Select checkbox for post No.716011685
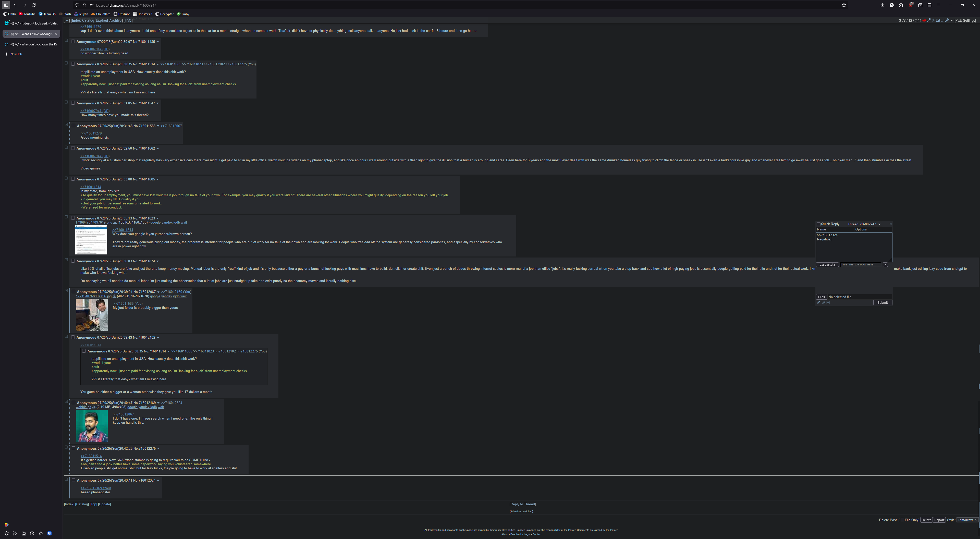 [x=73, y=179]
